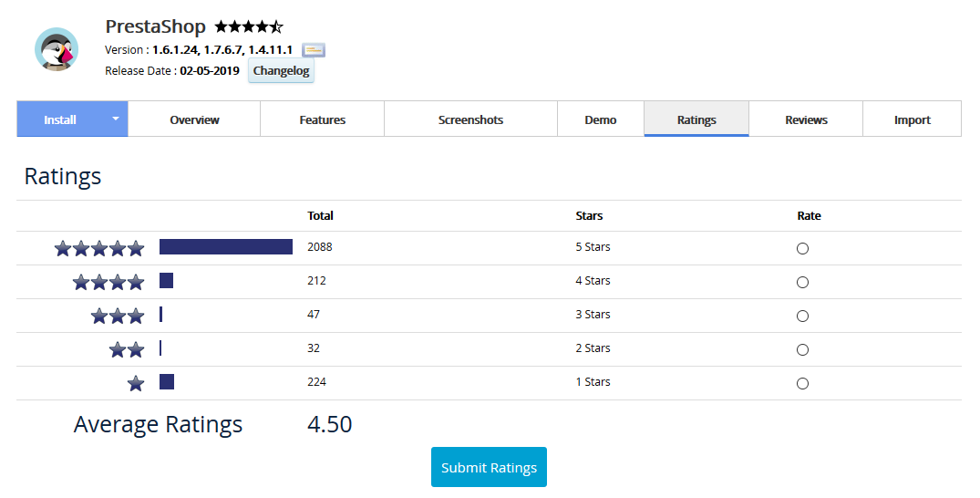The width and height of the screenshot is (980, 498).
Task: Select the Ratings tab
Action: click(696, 119)
